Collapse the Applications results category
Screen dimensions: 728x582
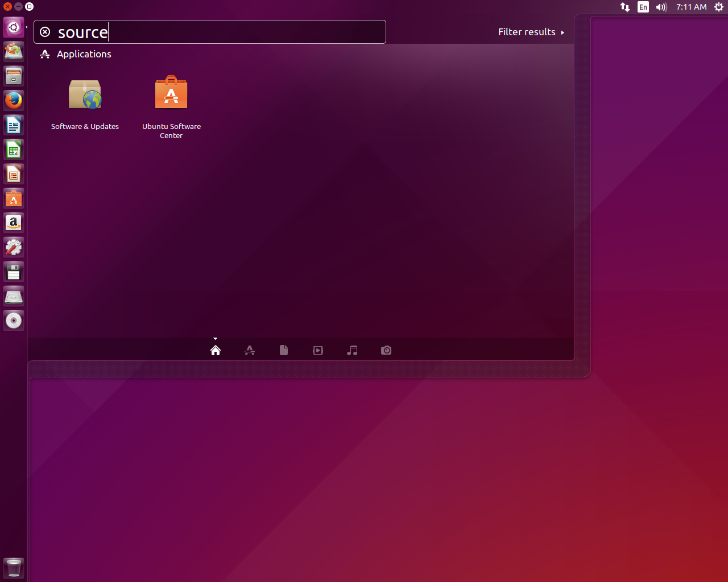(x=76, y=54)
